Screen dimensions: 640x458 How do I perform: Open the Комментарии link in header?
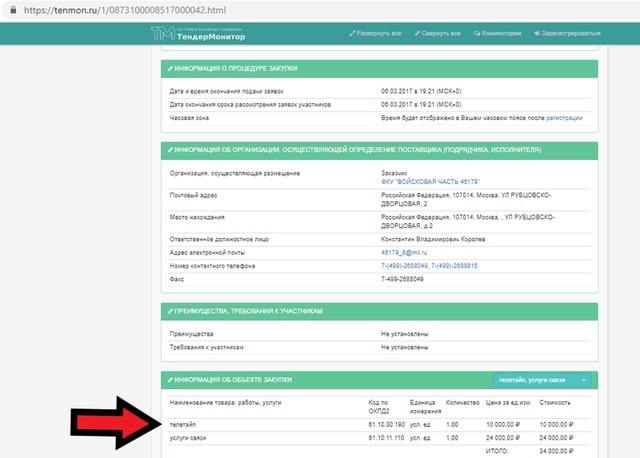[497, 33]
